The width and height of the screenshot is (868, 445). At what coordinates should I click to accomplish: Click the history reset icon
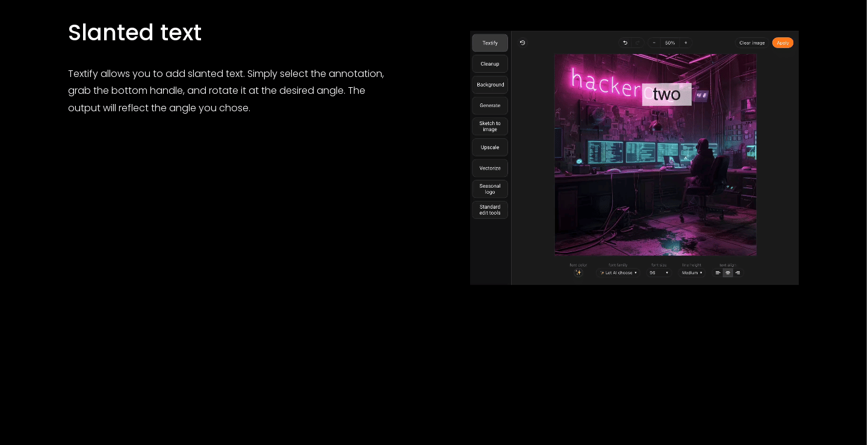click(x=522, y=43)
